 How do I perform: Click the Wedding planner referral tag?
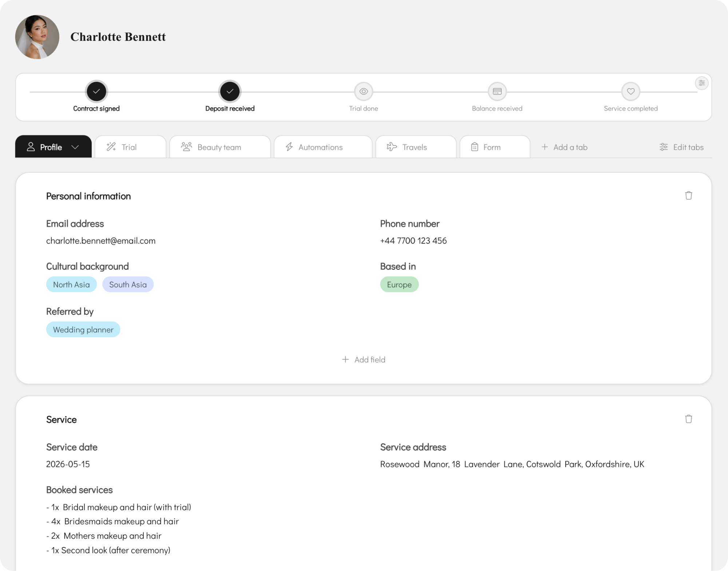click(x=83, y=330)
